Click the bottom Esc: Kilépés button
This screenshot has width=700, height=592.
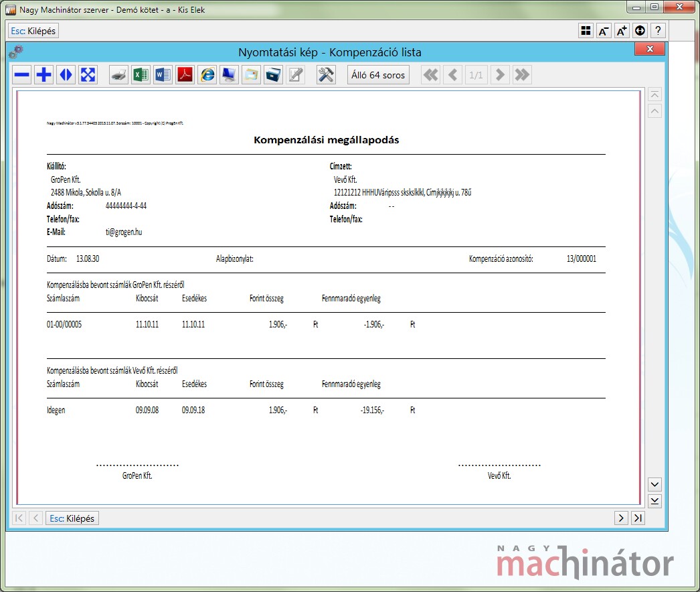click(x=72, y=518)
